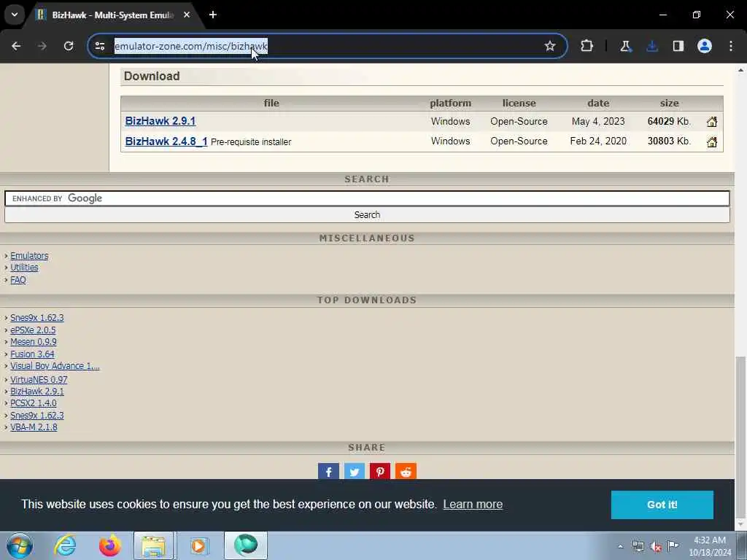Open VBA-M 2.1.8 download link
The image size is (747, 560).
(34, 427)
